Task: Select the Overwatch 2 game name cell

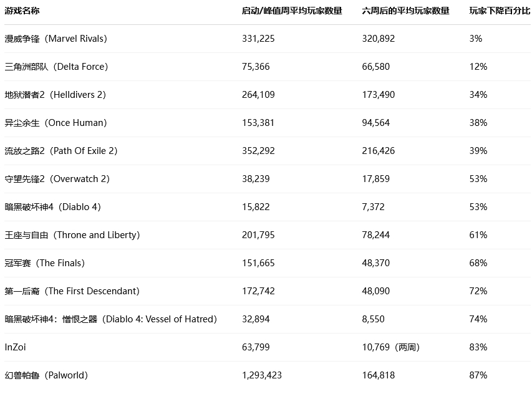Action: [x=57, y=179]
